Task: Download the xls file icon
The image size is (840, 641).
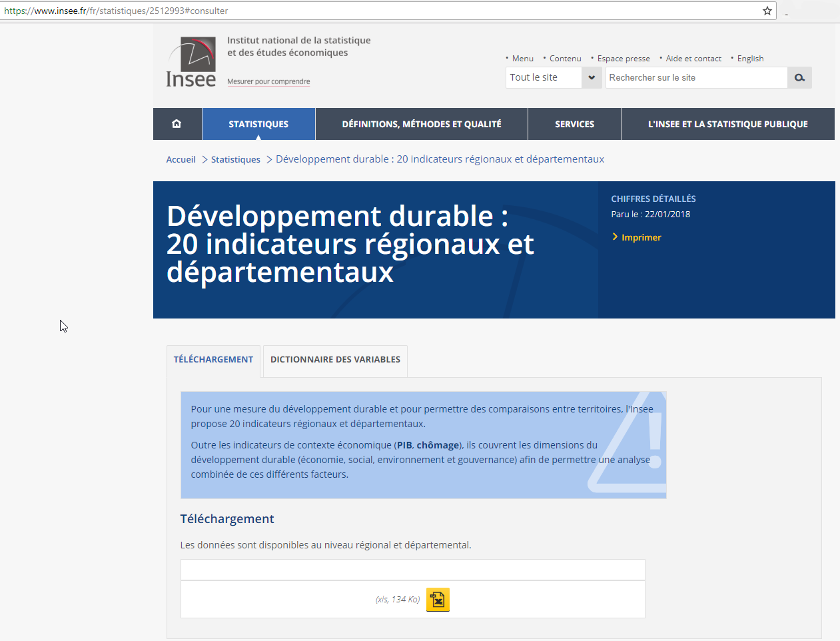Action: (x=438, y=600)
